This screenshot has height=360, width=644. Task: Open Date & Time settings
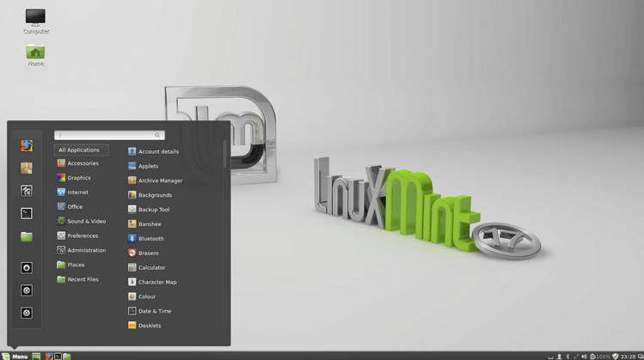[x=150, y=311]
